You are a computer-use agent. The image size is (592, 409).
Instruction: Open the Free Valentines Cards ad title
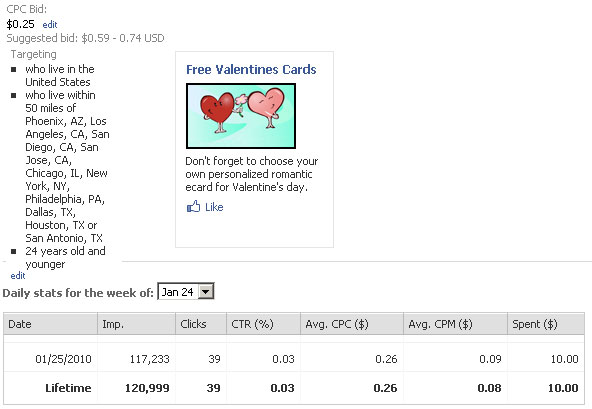point(251,69)
